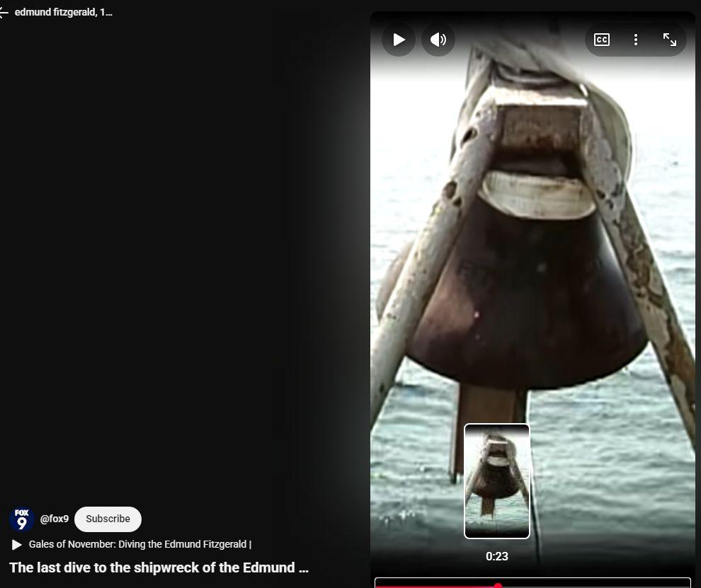
Task: Enter fullscreen with expand arrows icon
Action: click(669, 40)
